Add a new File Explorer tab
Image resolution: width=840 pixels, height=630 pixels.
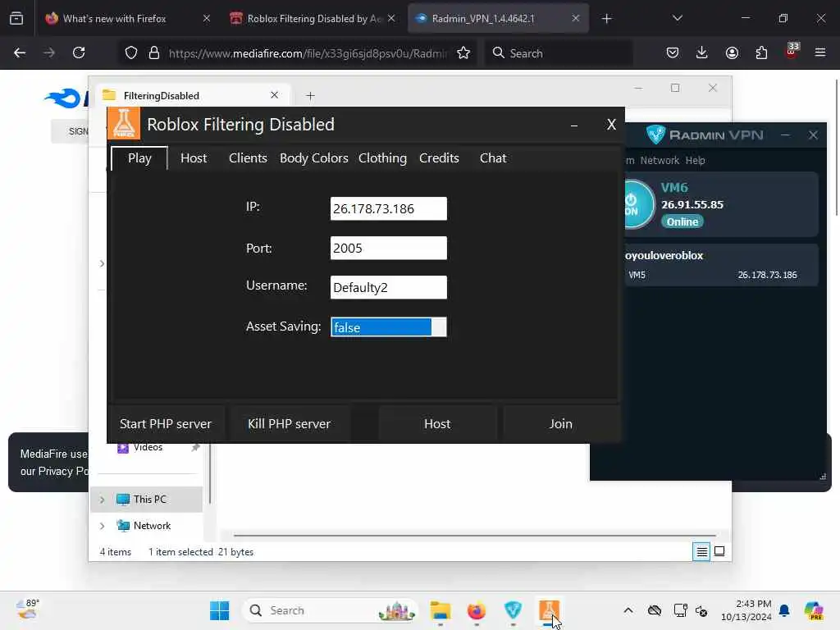[x=310, y=96]
